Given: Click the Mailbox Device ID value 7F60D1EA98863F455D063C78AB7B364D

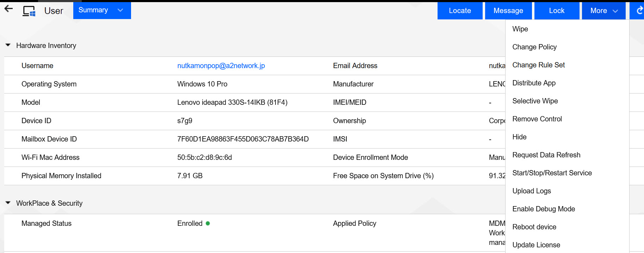Looking at the screenshot, I should coord(243,139).
